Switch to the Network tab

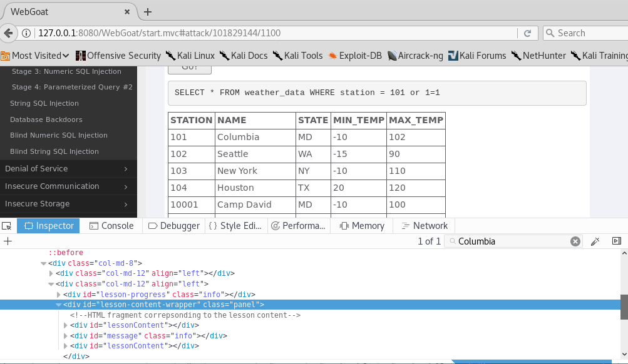(x=424, y=226)
